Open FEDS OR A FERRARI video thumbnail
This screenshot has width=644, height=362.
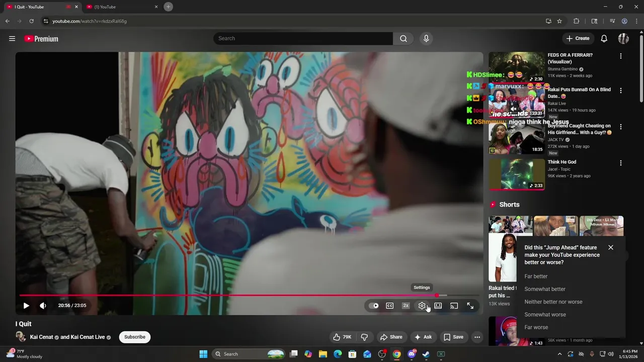[x=517, y=67]
